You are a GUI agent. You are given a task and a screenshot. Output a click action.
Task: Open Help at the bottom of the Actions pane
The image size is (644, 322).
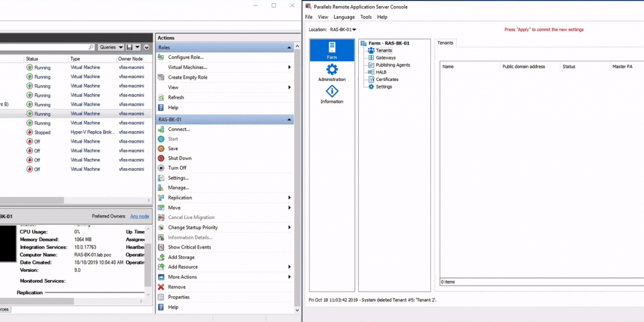coord(173,307)
